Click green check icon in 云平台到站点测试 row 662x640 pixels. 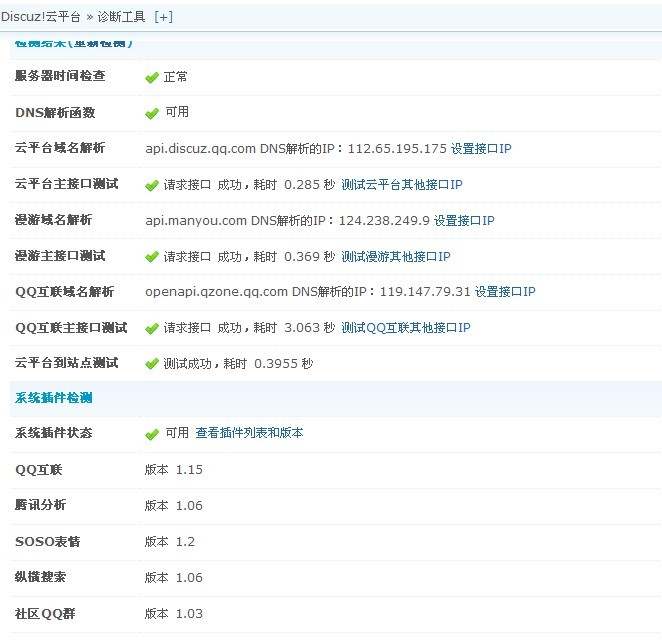pos(152,364)
